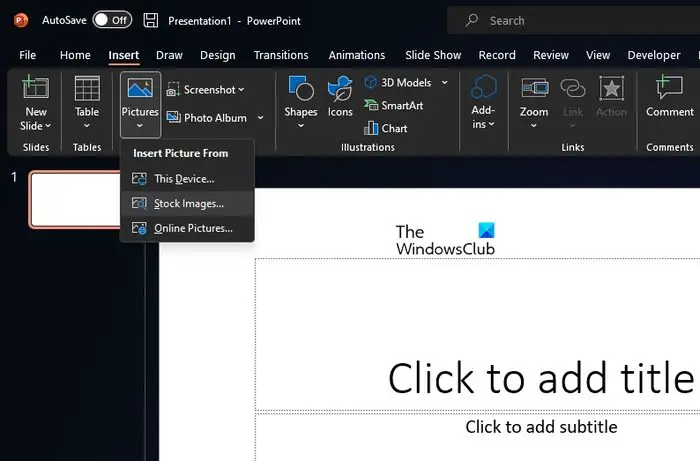Switch to the Home tab

75,55
